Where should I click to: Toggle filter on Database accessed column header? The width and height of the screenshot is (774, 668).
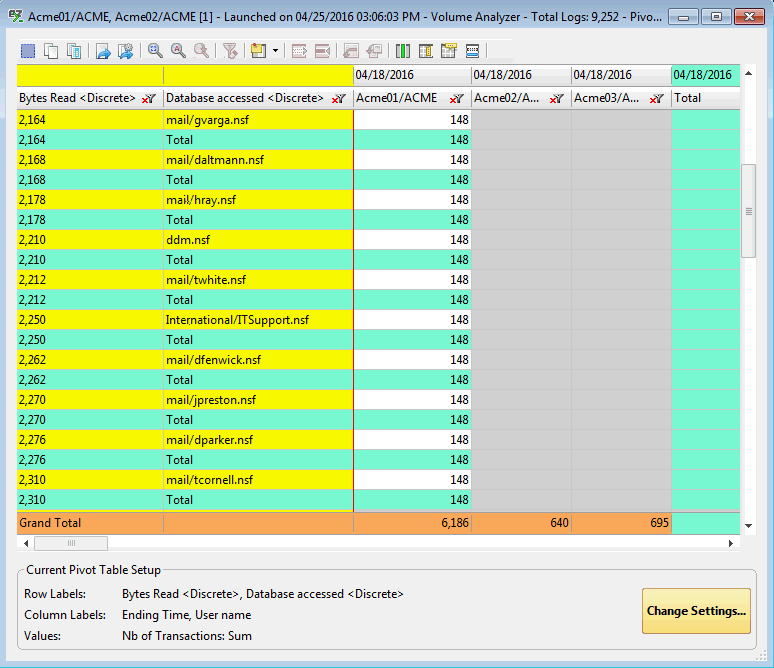pyautogui.click(x=338, y=99)
